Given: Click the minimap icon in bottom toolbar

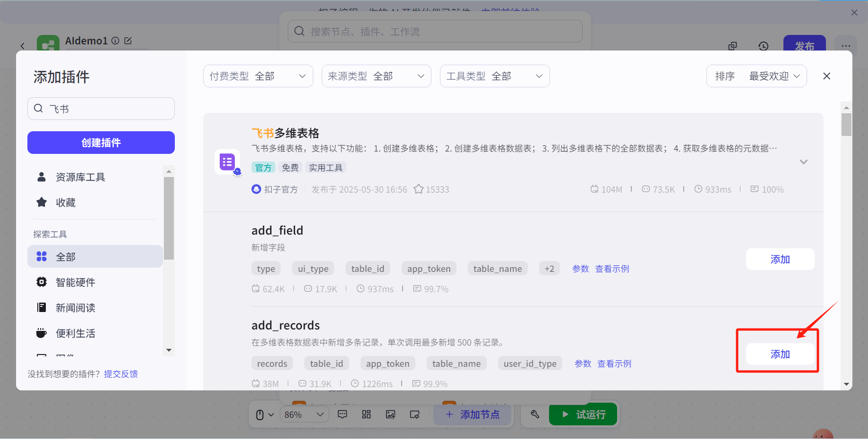Looking at the screenshot, I should 414,414.
